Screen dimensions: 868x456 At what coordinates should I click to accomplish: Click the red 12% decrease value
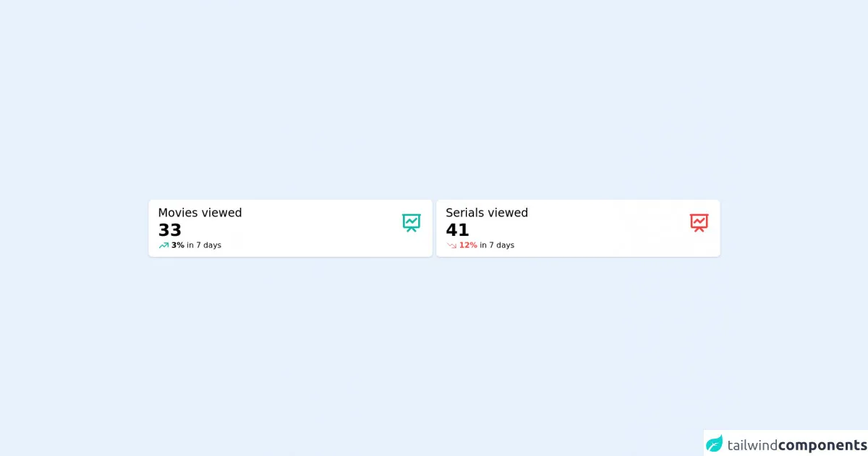(468, 245)
